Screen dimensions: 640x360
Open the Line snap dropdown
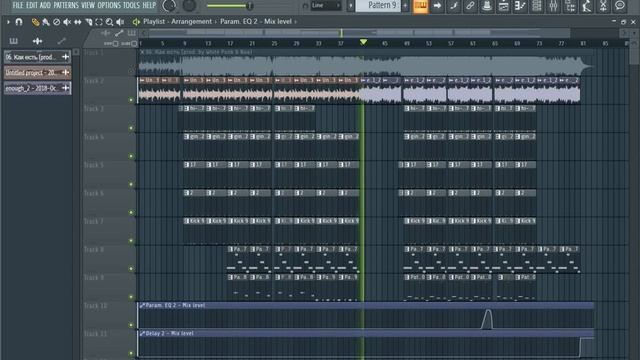point(326,6)
